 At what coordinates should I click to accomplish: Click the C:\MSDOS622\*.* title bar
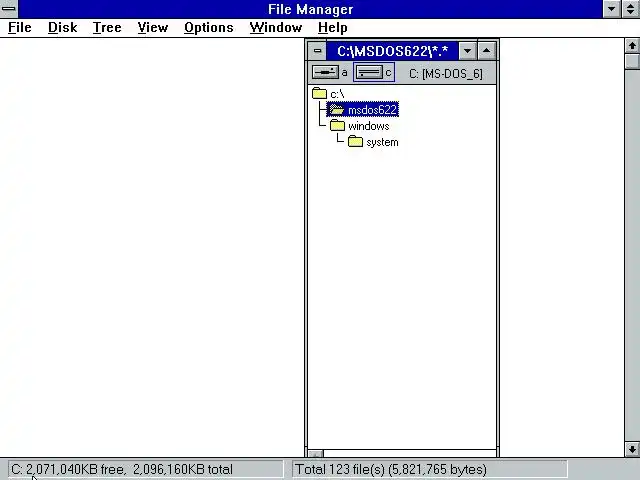(x=392, y=51)
